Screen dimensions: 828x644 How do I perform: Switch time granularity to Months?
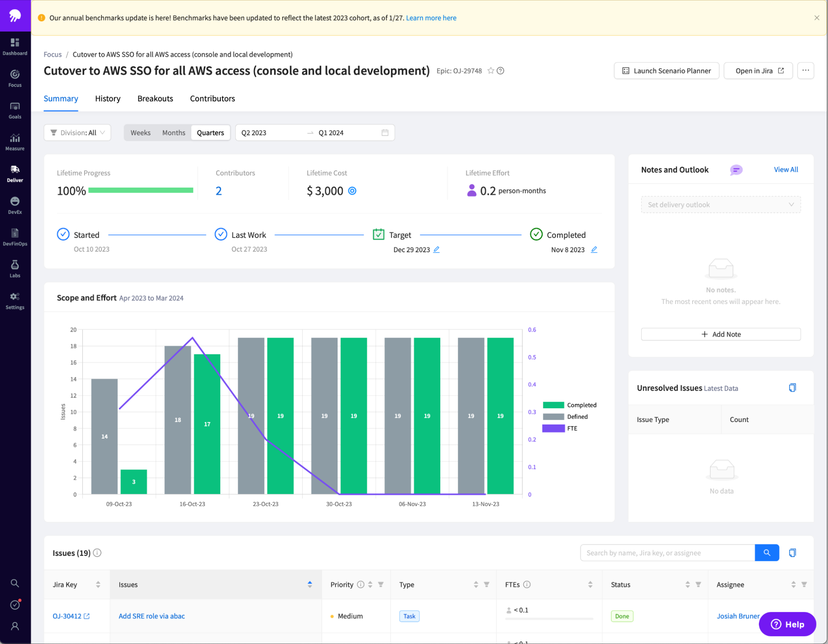click(x=174, y=133)
